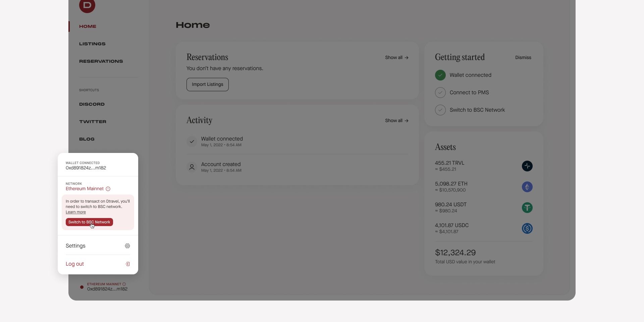This screenshot has width=644, height=322.
Task: Click the Dtravel logo at sidebar top
Action: pyautogui.click(x=87, y=6)
